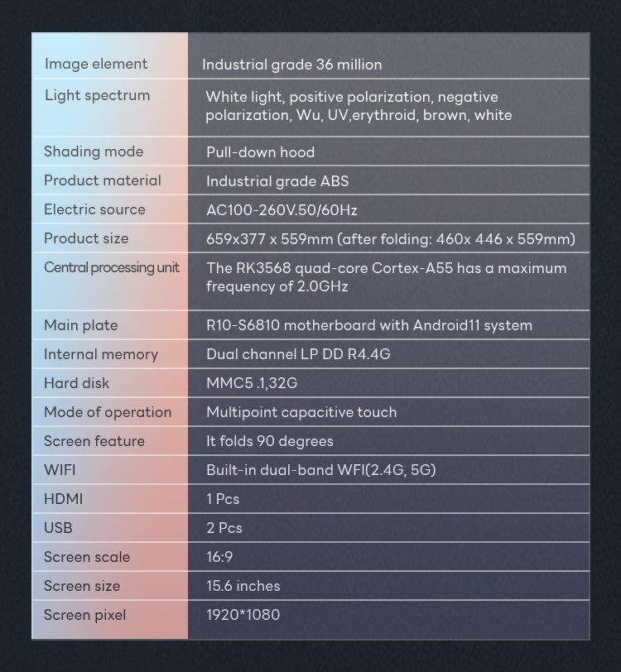Click the "16:9" screen scale value
This screenshot has width=621, height=672.
point(219,557)
